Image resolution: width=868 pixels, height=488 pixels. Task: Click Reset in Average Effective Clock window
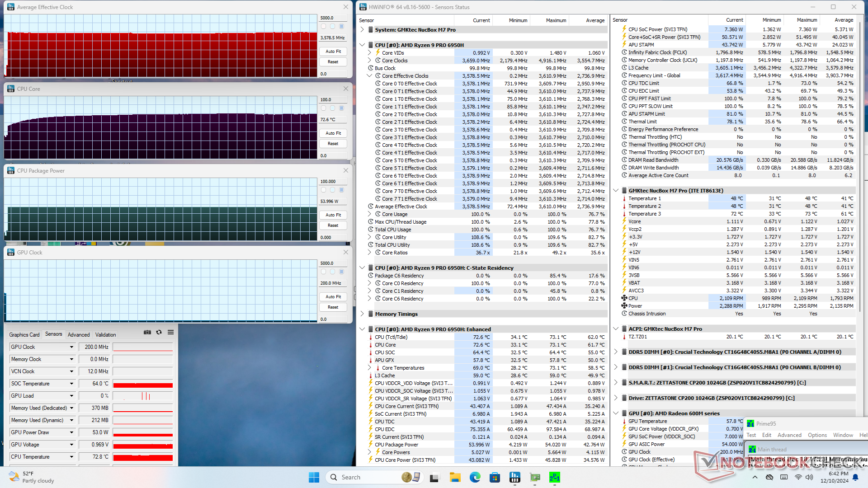click(x=333, y=62)
